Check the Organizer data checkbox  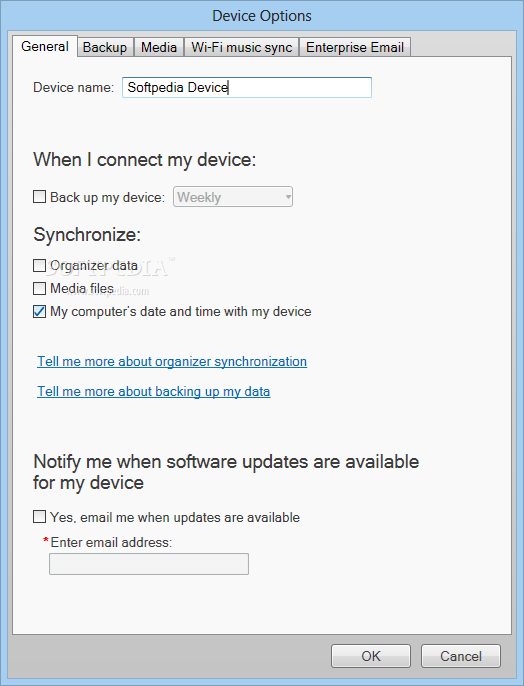click(x=39, y=266)
